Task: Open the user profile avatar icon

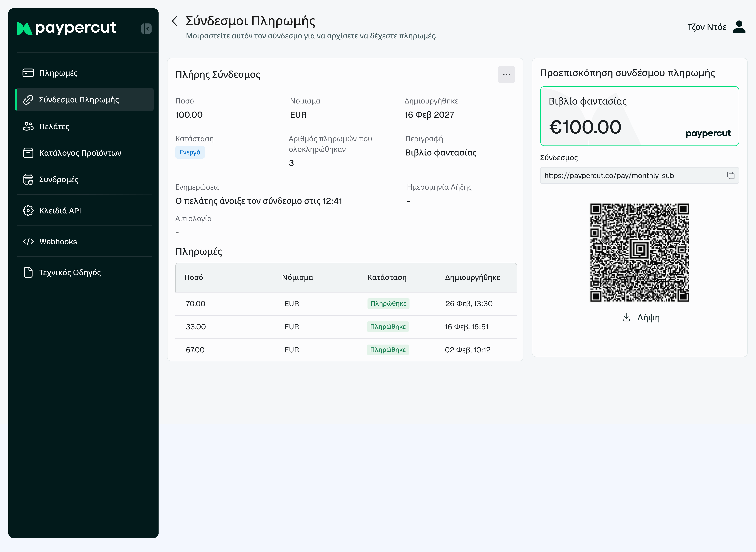Action: click(739, 27)
